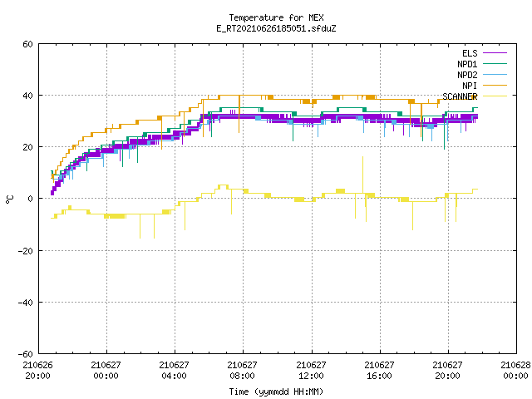The height and width of the screenshot is (399, 532).
Task: Click the °C y-axis unit label
Action: [x=9, y=199]
